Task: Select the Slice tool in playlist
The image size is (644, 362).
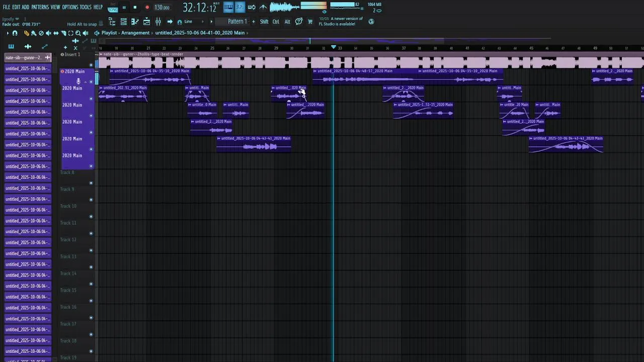Action: (63, 33)
